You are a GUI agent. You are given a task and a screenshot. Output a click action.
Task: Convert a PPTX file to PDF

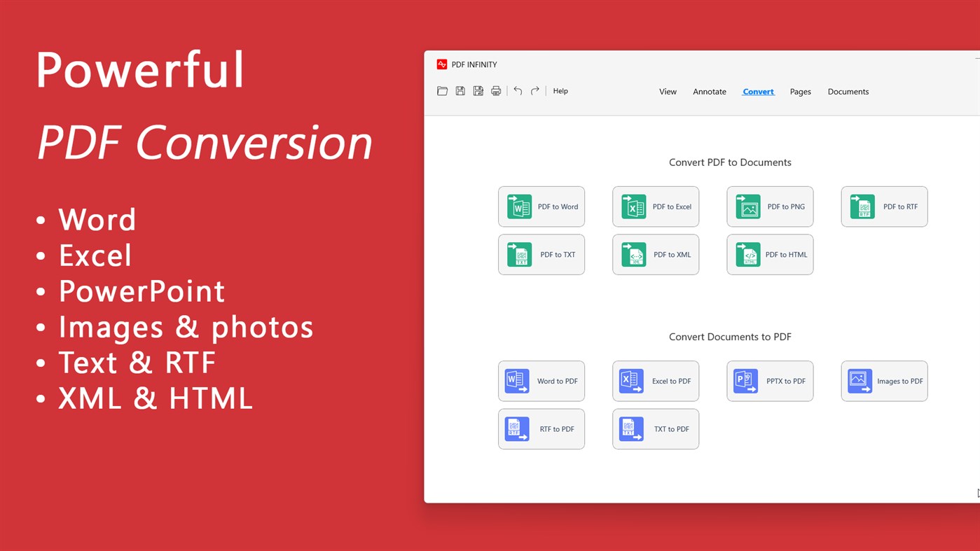(x=769, y=380)
